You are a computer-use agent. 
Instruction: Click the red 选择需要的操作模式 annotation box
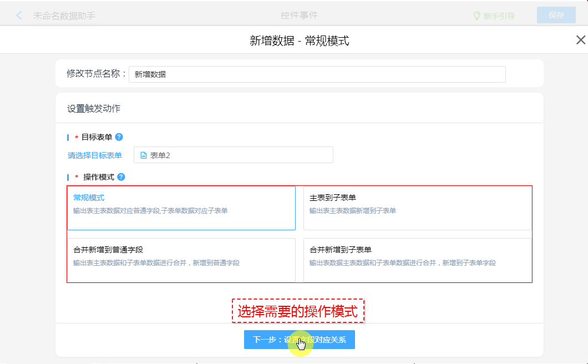[298, 311]
